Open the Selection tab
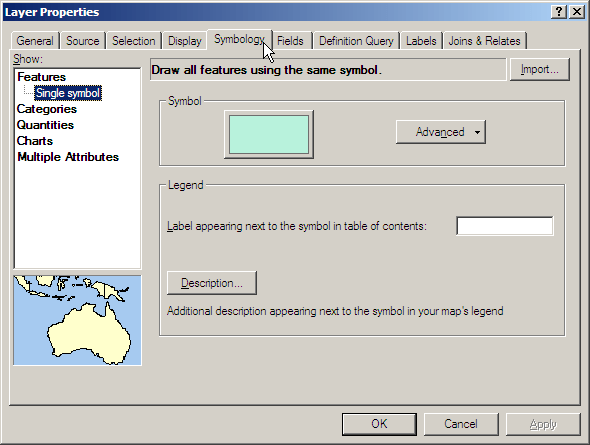This screenshot has height=445, width=590. click(x=134, y=41)
